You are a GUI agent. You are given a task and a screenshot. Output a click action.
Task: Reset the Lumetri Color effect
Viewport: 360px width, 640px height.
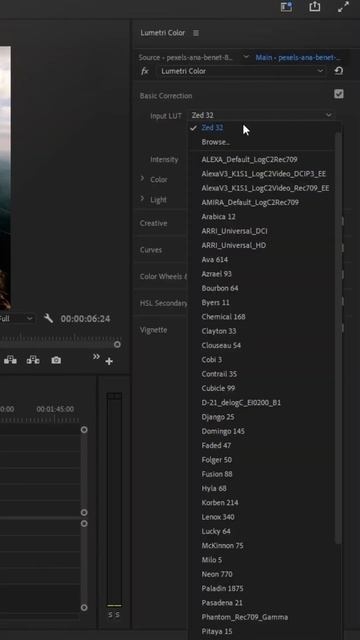338,71
